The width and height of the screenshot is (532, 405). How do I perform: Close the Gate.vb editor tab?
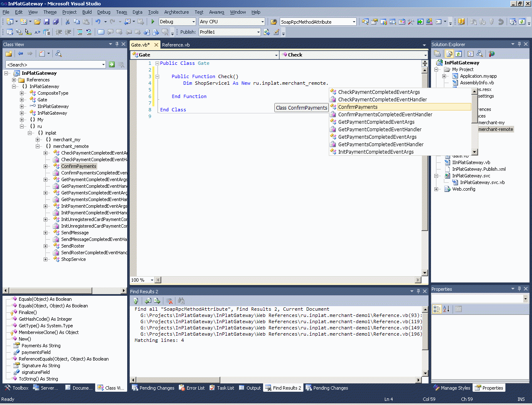tap(156, 45)
